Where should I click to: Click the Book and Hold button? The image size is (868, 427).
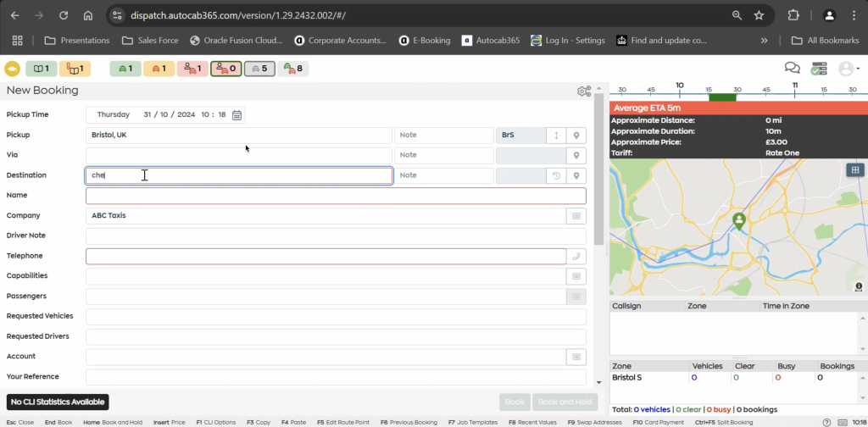click(565, 402)
